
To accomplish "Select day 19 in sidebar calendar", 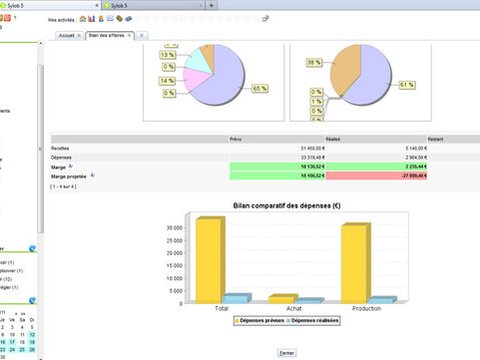I will tap(32, 342).
